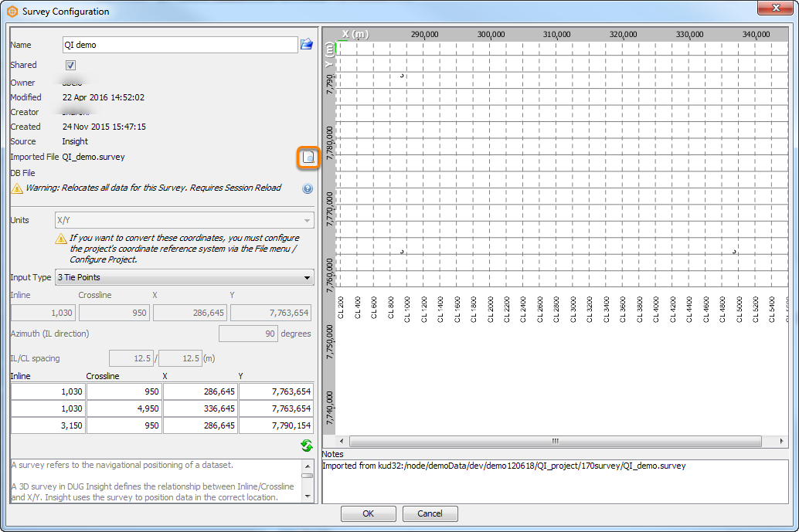Click the Imported File name QI_demo.survey
The width and height of the screenshot is (799, 532).
tap(93, 157)
